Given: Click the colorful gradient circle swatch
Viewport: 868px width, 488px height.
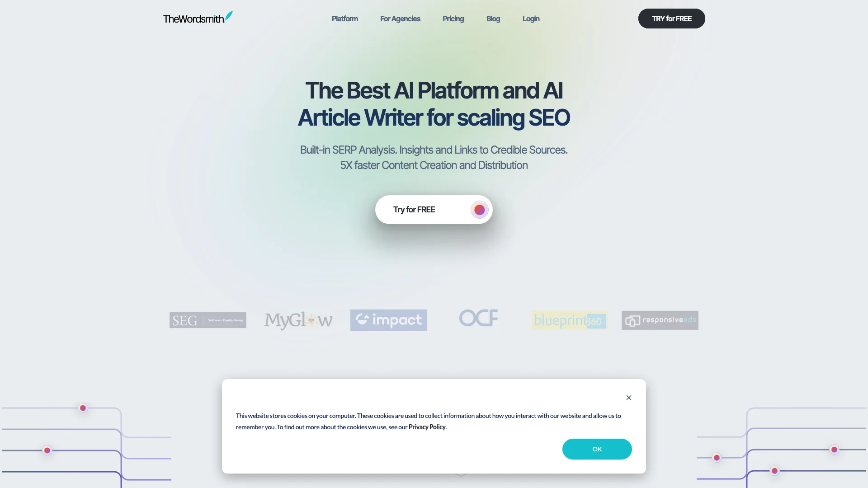Looking at the screenshot, I should (x=479, y=210).
